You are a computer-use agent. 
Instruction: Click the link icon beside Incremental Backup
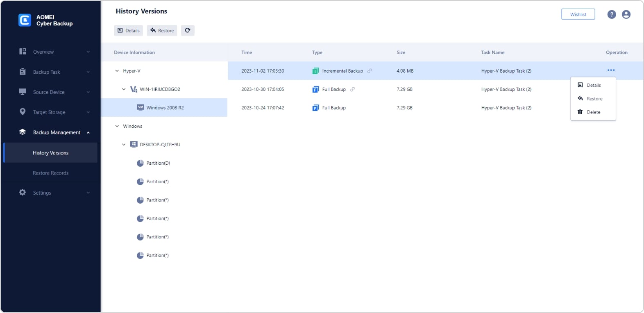coord(370,71)
